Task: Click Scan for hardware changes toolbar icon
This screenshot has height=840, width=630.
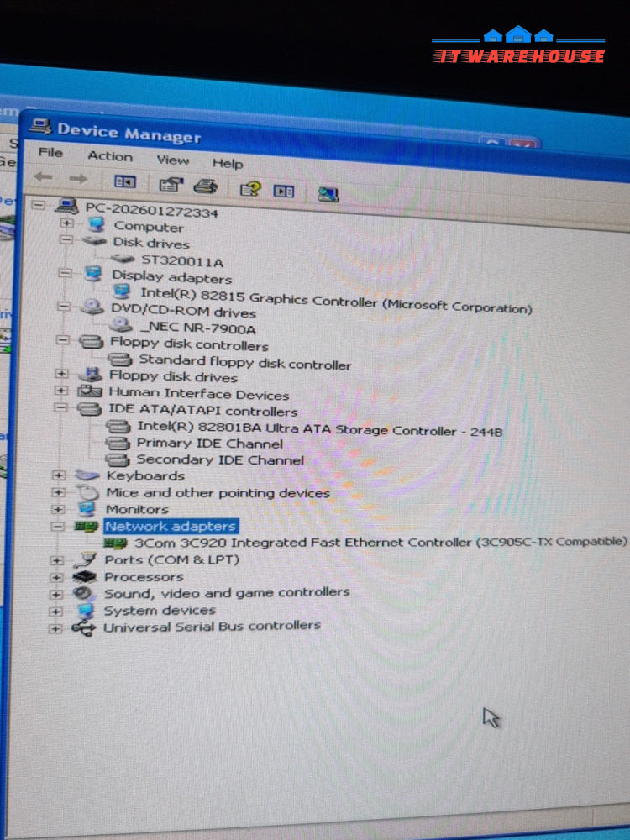Action: [328, 193]
